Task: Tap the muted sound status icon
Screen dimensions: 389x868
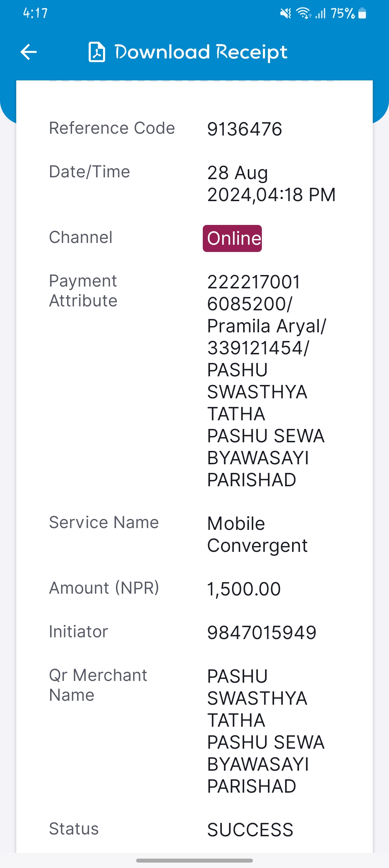Action: (286, 14)
